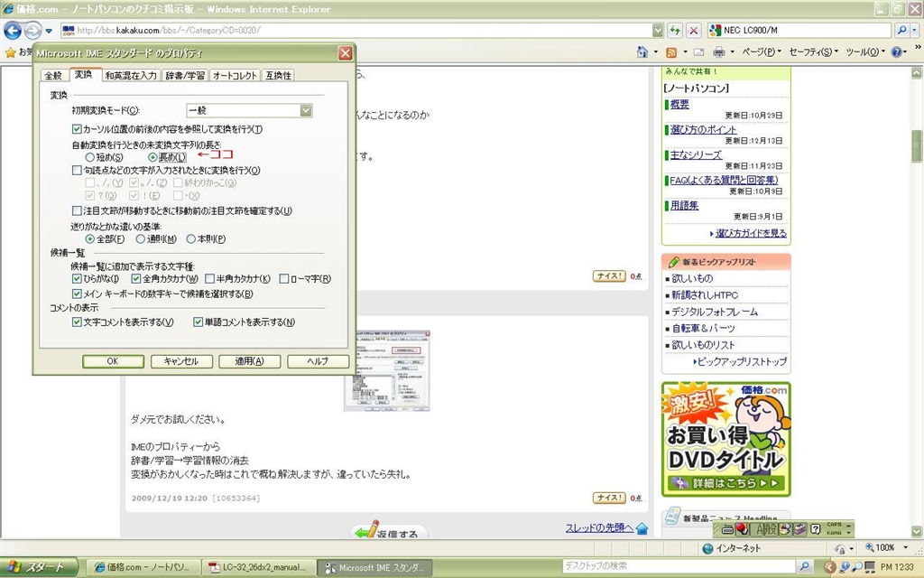The image size is (924, 578).
Task: Check the ローマ字(R) checkbox
Action: click(284, 278)
